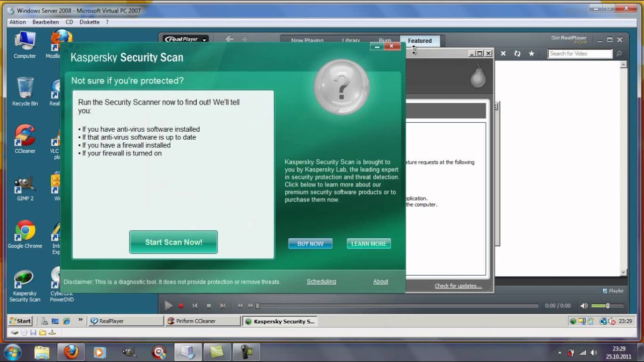Open the Aktion menu
The height and width of the screenshot is (362, 644).
click(18, 22)
